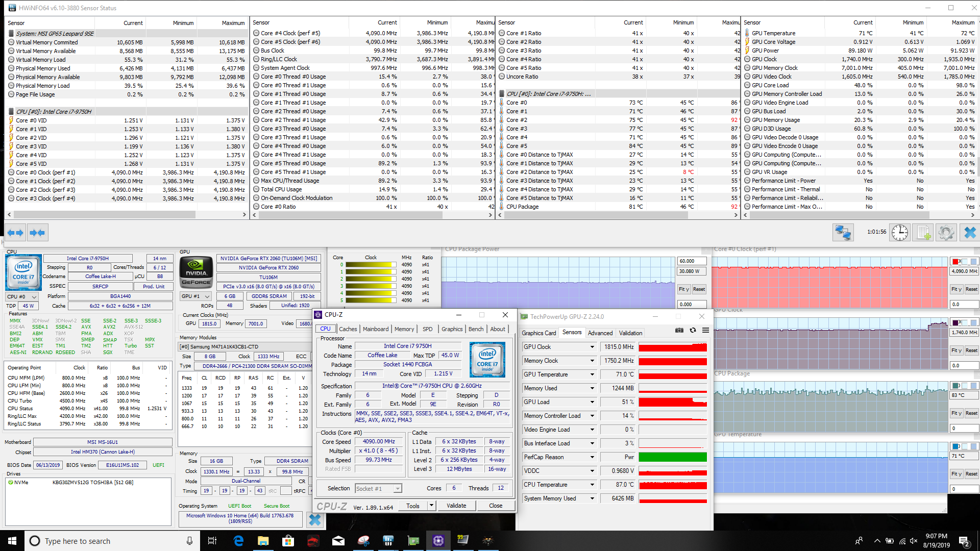Switch to CPU-Z via its taskbar icon
Screen dimensions: 980x551
point(438,541)
